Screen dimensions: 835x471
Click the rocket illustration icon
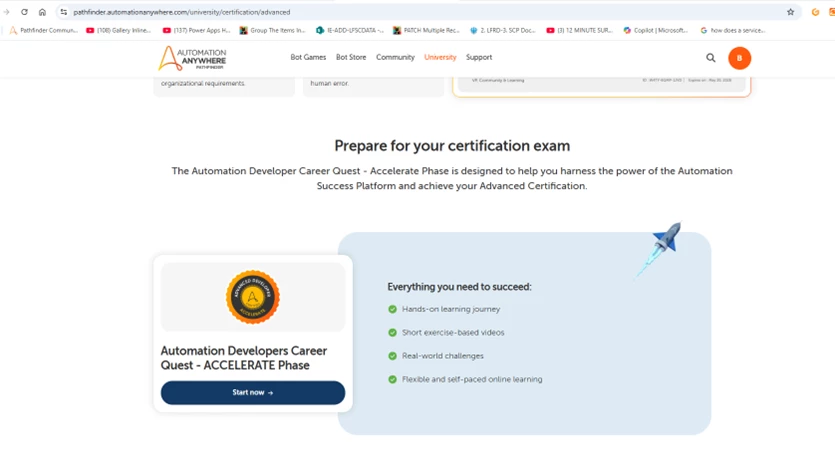coord(659,248)
